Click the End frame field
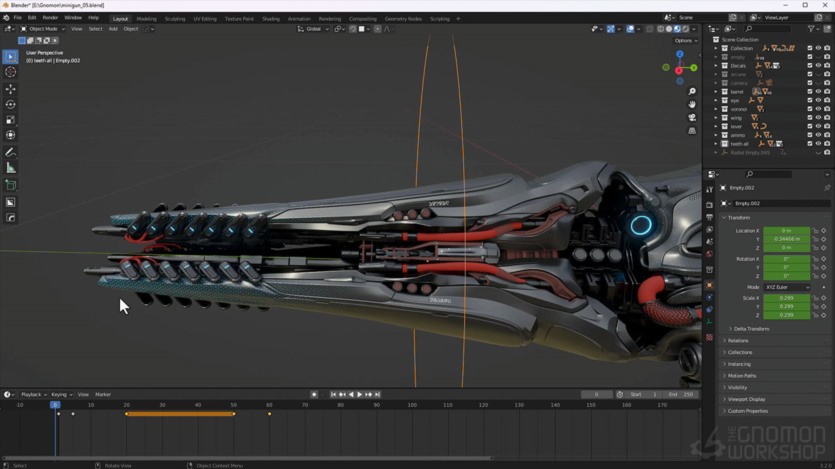835x469 pixels. click(x=682, y=394)
